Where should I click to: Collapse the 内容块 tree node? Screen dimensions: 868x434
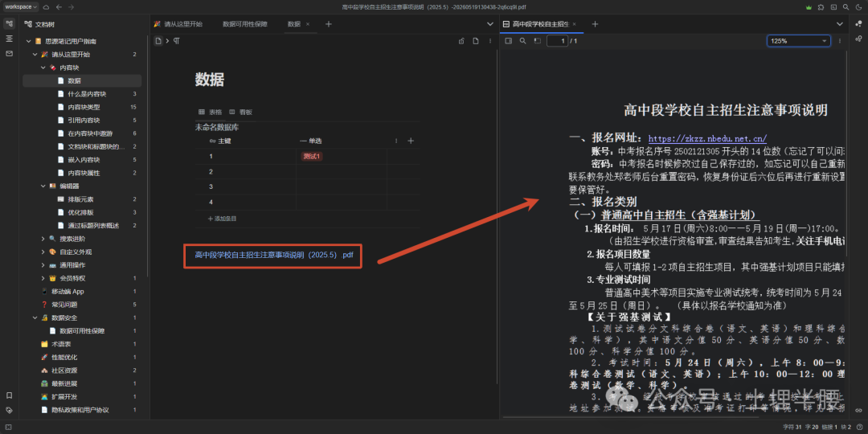[43, 68]
